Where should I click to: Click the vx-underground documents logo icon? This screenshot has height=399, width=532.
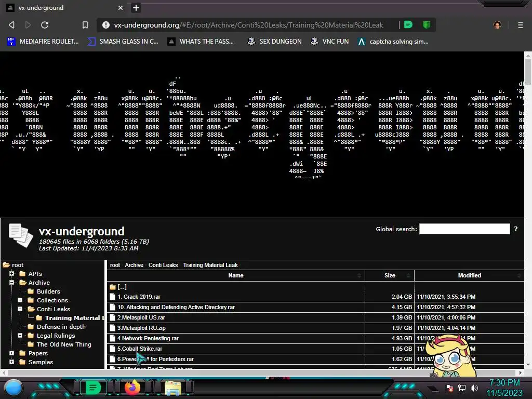pyautogui.click(x=21, y=235)
